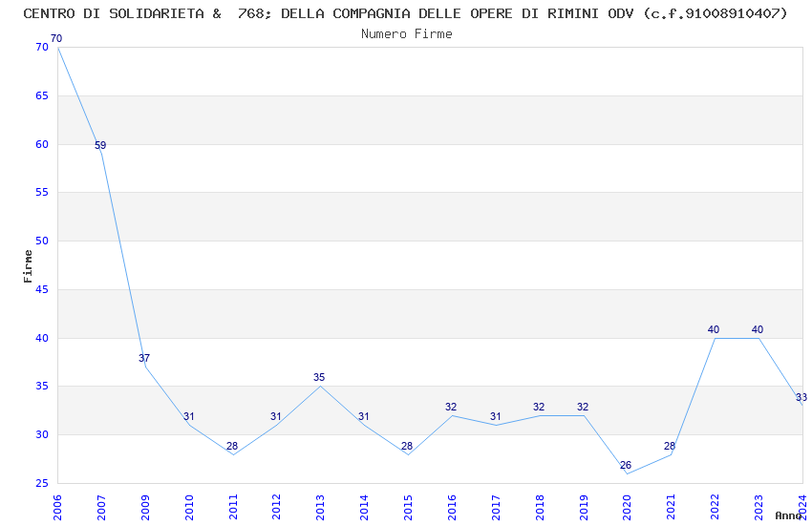
Task: Click the data value 28 above 2021
Action: click(x=670, y=446)
